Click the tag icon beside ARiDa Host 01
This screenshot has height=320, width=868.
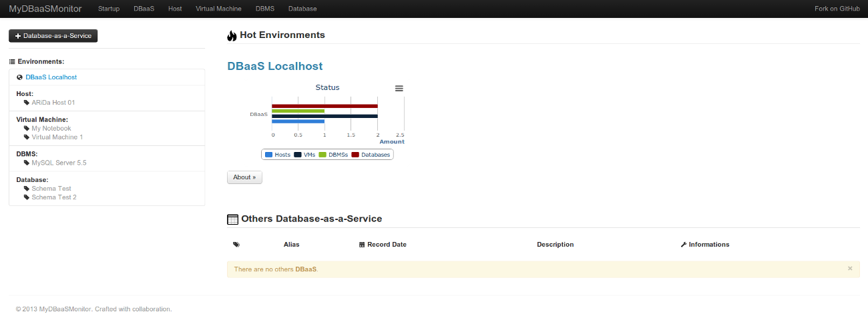pos(27,103)
